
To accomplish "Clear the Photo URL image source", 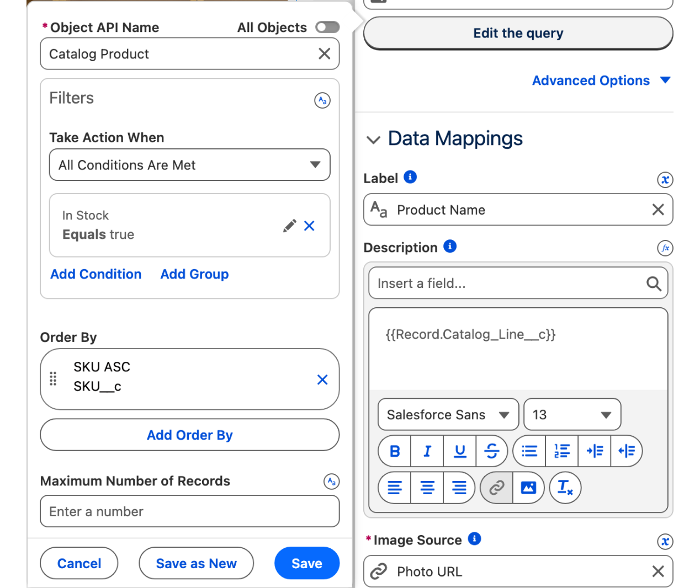I will tap(658, 571).
